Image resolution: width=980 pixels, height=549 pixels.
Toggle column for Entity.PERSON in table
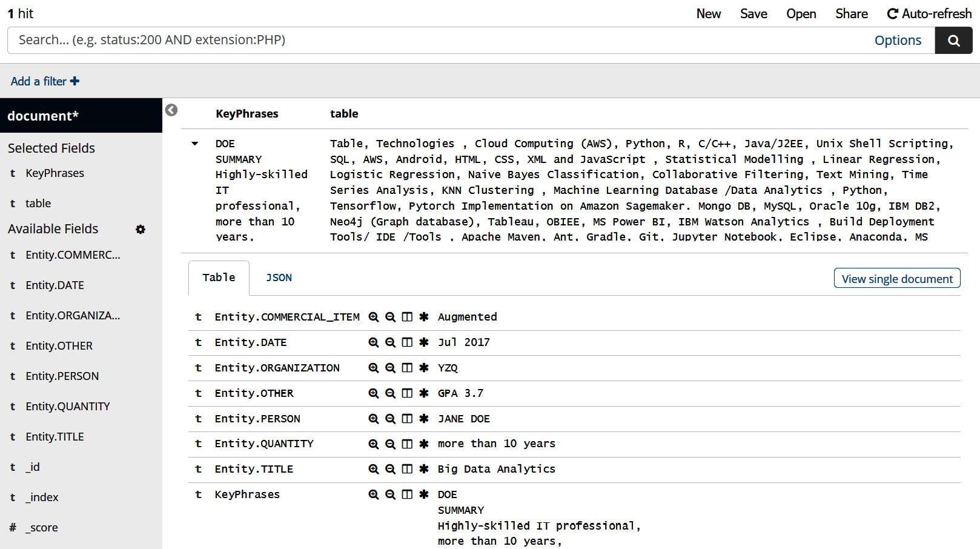tap(407, 419)
